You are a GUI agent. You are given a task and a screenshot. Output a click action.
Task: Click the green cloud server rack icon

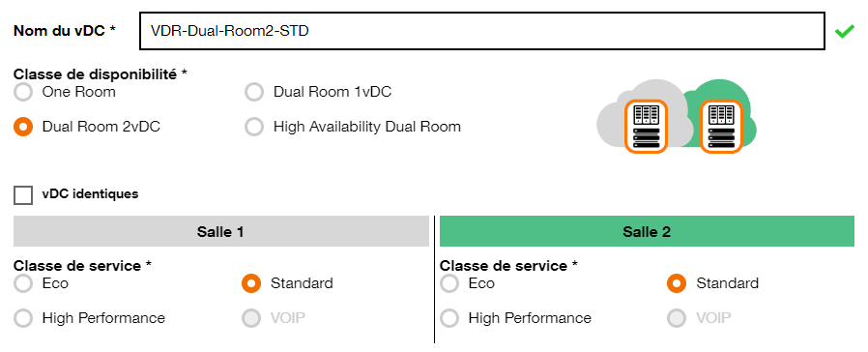tap(721, 126)
